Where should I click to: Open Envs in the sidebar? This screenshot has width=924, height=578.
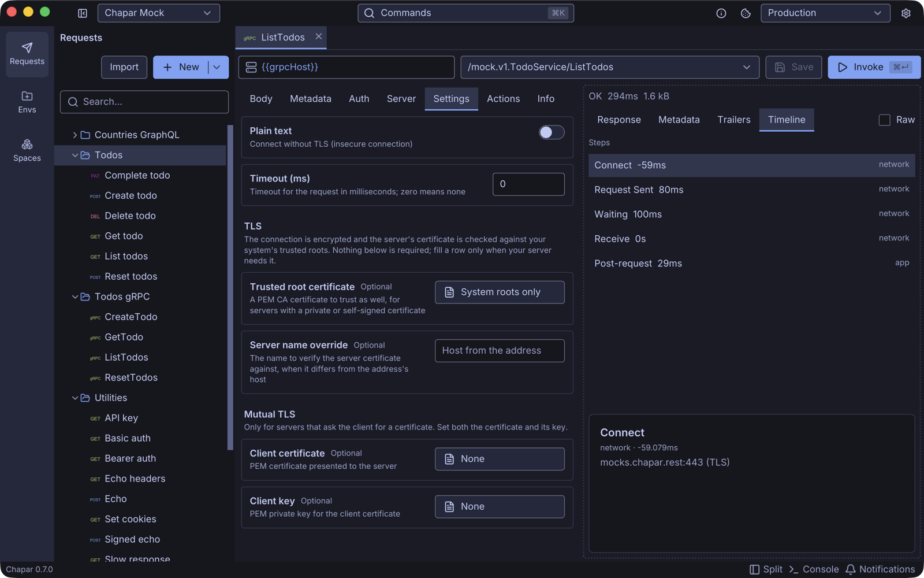pyautogui.click(x=27, y=102)
